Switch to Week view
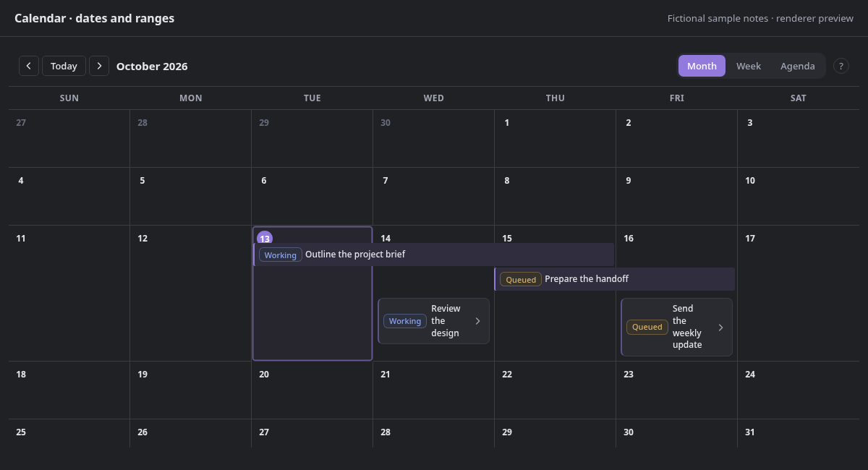The image size is (868, 470). tap(749, 66)
